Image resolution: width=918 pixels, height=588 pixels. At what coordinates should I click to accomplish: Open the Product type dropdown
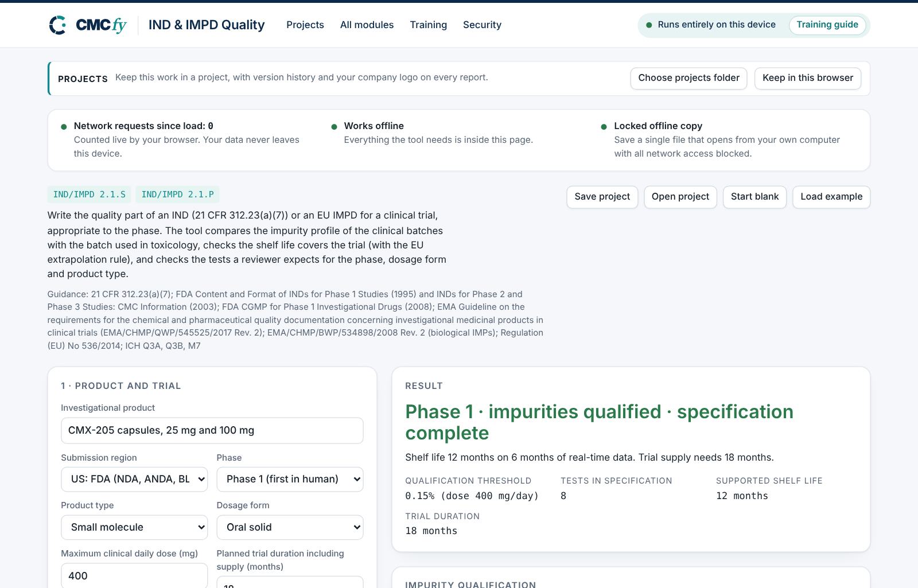[134, 527]
